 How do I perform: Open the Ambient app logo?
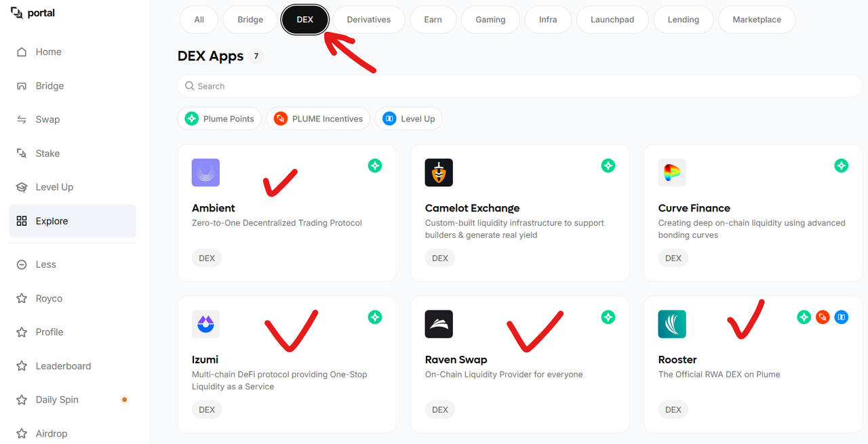click(205, 172)
